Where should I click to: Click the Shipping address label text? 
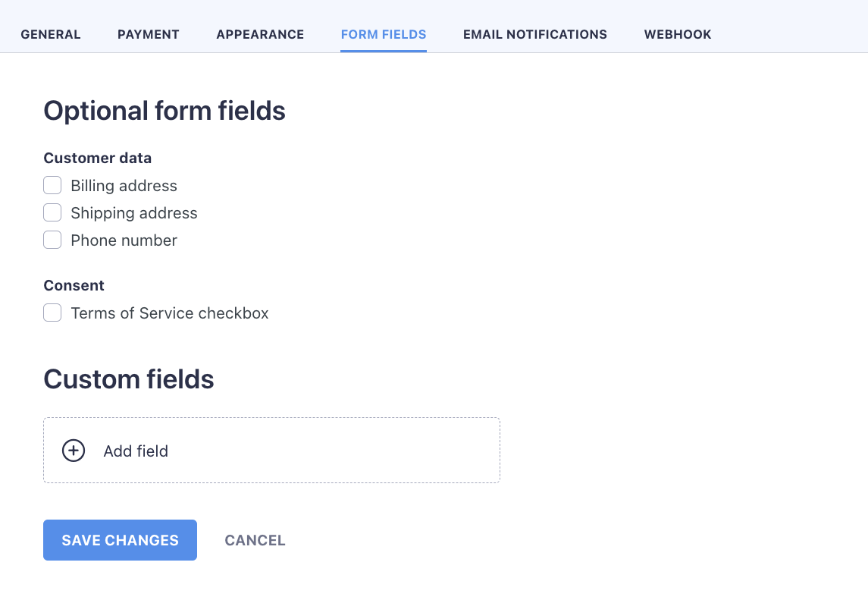[134, 212]
